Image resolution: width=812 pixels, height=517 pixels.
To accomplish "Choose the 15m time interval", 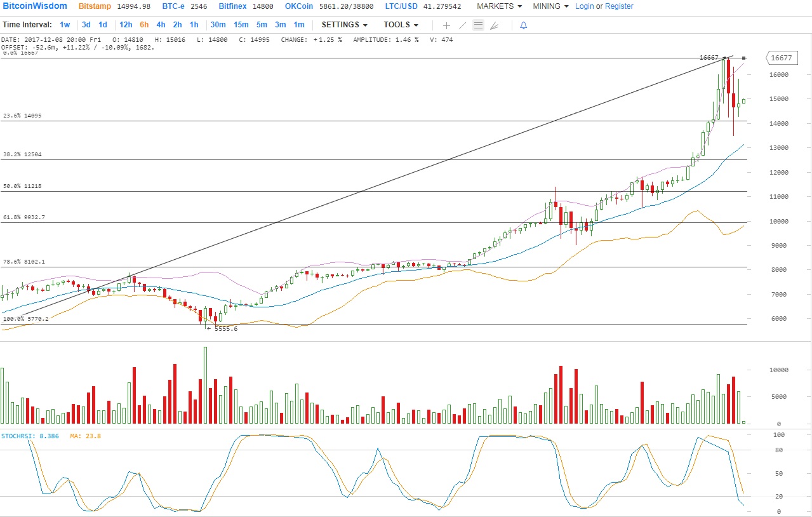I will [241, 25].
